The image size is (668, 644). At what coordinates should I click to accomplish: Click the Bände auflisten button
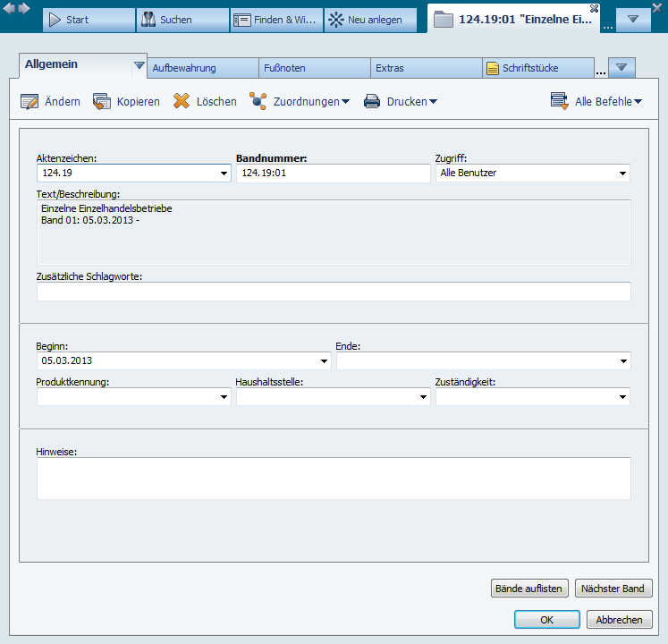pos(530,589)
